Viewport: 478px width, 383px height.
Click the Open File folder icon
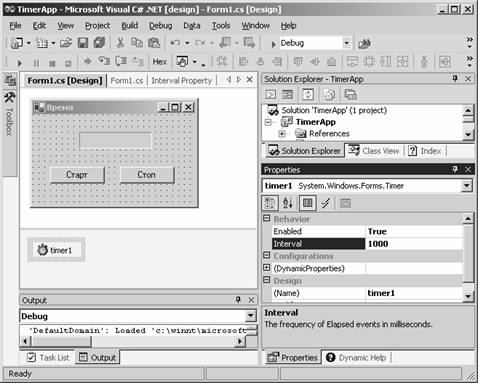pyautogui.click(x=66, y=43)
